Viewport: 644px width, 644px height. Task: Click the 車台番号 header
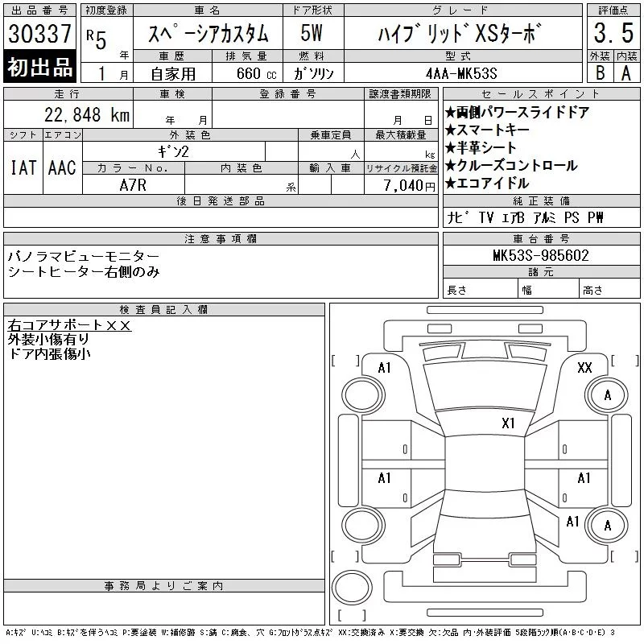point(541,238)
